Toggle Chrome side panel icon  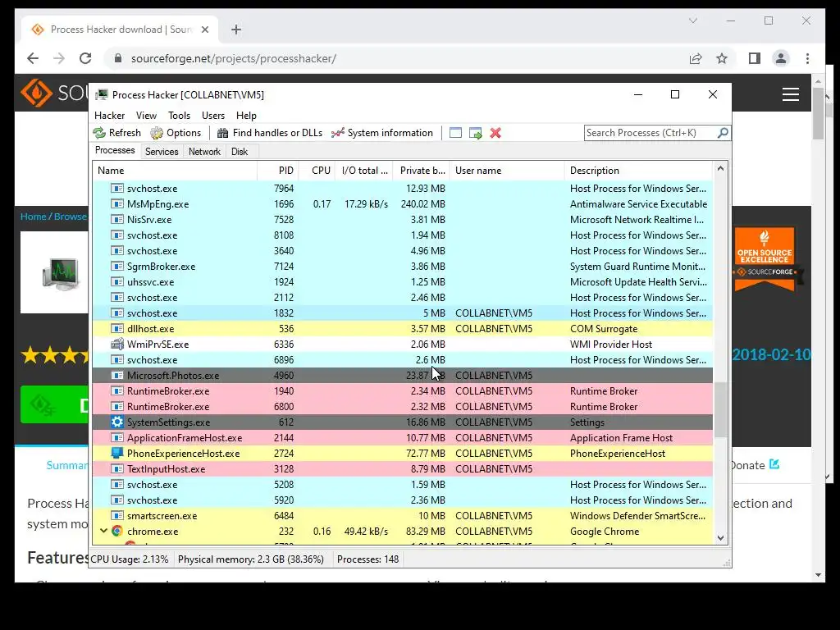click(x=755, y=58)
